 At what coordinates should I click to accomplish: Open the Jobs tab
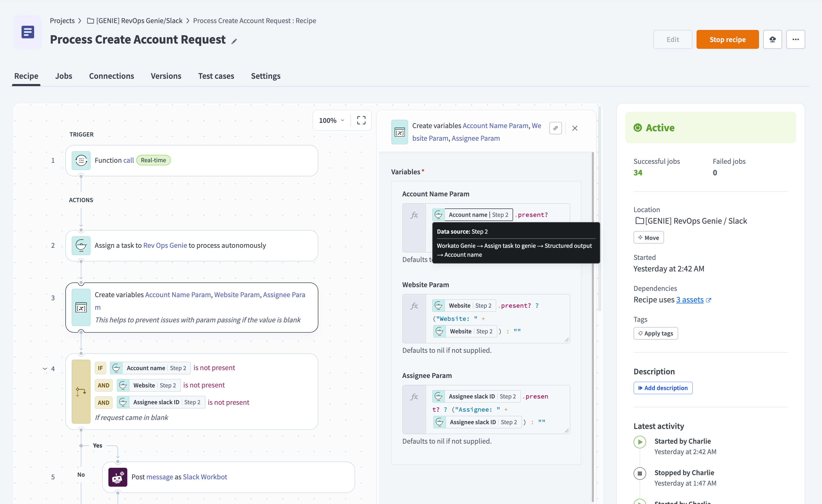pos(64,76)
